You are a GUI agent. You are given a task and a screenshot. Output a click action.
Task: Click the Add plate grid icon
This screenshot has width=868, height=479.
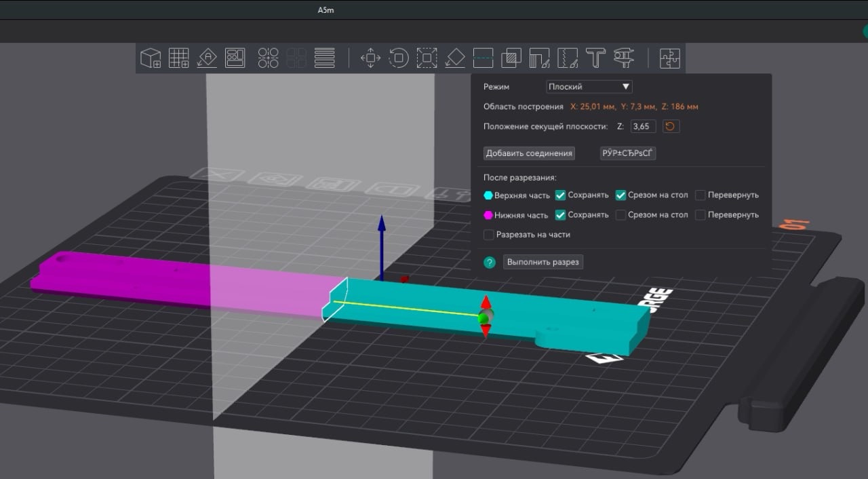(178, 58)
